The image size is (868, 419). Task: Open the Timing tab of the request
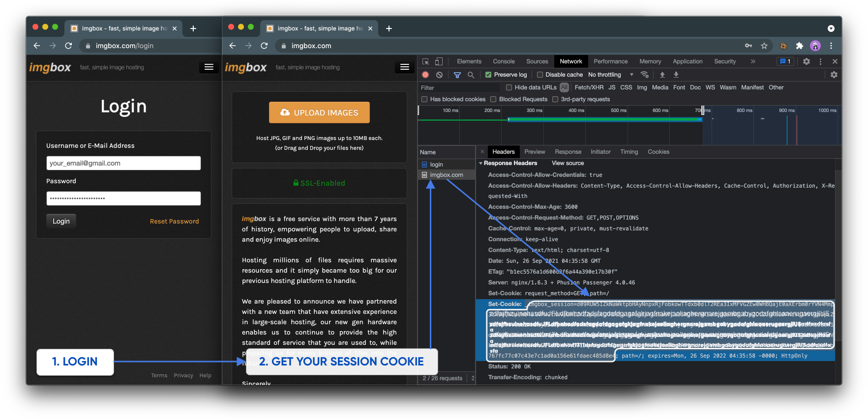[629, 152]
